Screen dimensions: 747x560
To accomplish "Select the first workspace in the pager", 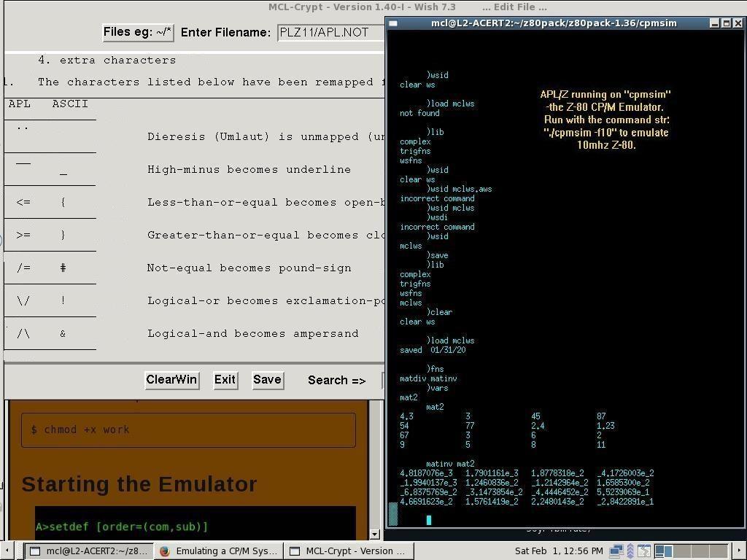I will [663, 551].
